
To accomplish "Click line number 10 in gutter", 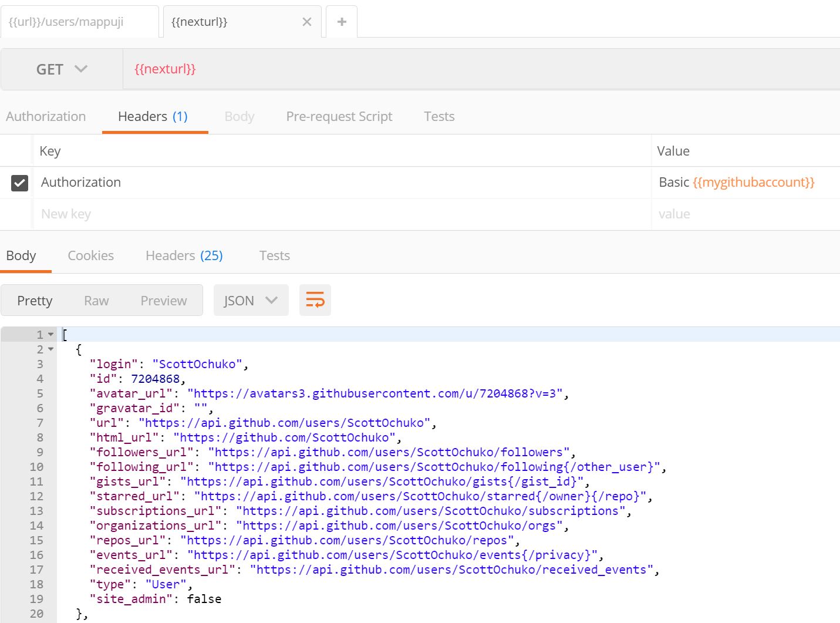I will click(x=36, y=467).
